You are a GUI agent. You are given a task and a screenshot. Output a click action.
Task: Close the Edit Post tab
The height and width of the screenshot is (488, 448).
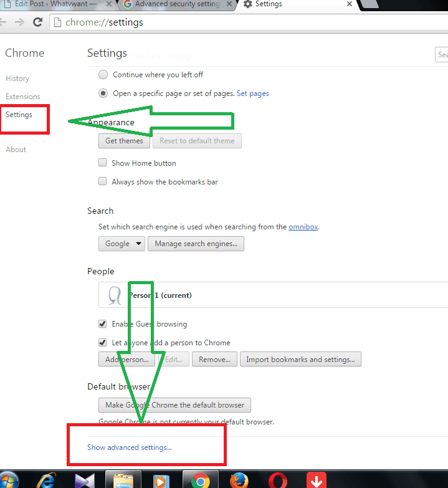[x=109, y=4]
